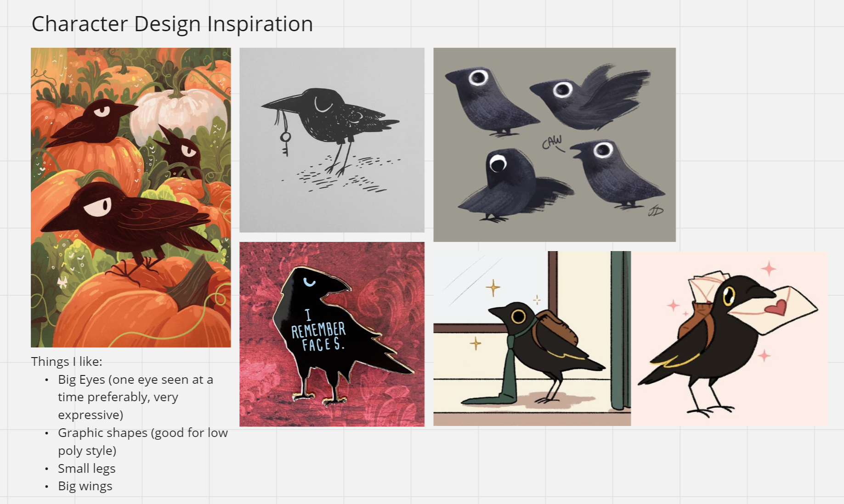Click the 'CAW' handwritten text
Image resolution: width=844 pixels, height=504 pixels.
pyautogui.click(x=552, y=143)
